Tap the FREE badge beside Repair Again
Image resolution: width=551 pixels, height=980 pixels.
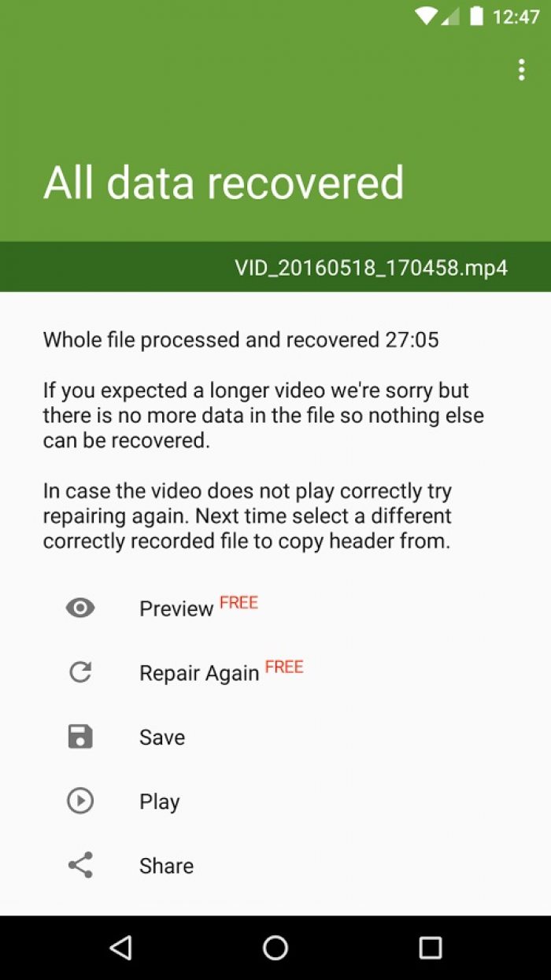pos(284,668)
